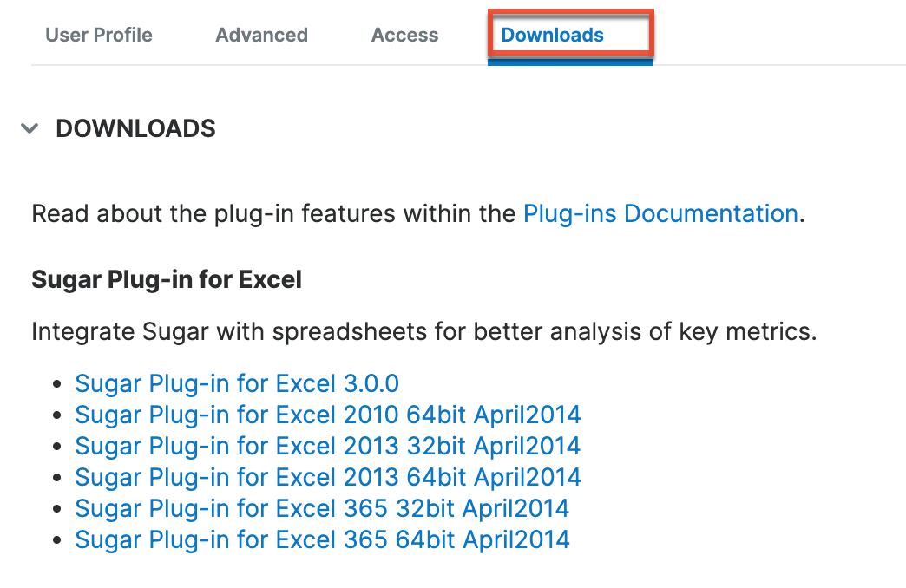Switch to the User Profile tab

tap(98, 35)
